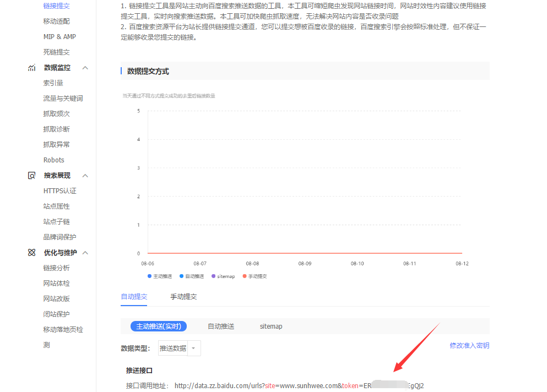Click the 优化与维护 section header
Viewport: 547px width, 392px height.
click(x=61, y=253)
